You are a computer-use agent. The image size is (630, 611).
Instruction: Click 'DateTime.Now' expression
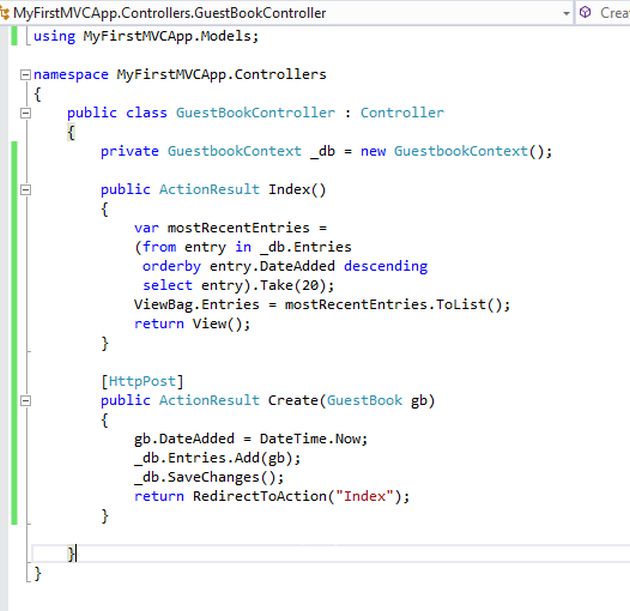click(x=309, y=439)
